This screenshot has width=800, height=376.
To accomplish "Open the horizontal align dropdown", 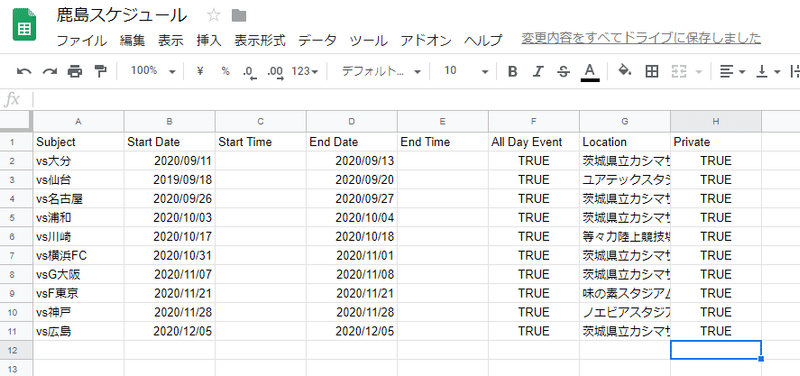I will click(x=732, y=72).
